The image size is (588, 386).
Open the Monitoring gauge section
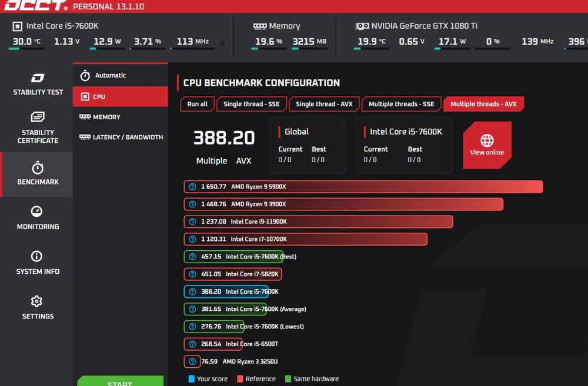[38, 218]
